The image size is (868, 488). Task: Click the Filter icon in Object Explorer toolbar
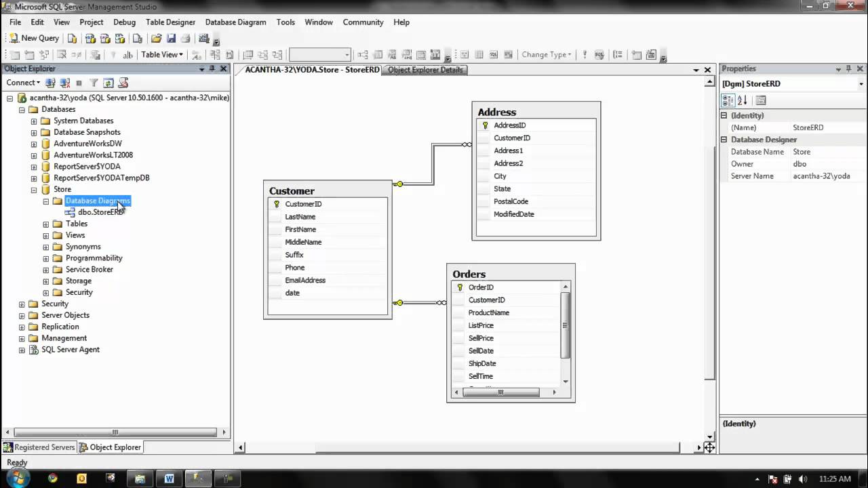coord(94,83)
